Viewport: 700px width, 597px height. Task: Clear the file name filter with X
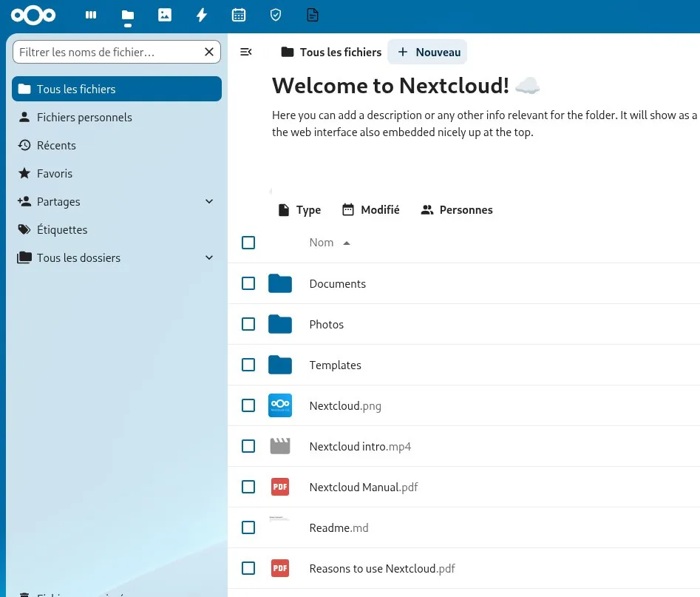209,52
